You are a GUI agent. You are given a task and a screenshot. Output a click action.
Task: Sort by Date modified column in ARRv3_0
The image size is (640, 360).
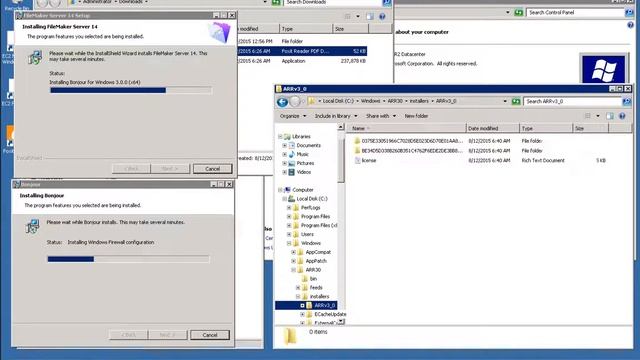pyautogui.click(x=493, y=128)
